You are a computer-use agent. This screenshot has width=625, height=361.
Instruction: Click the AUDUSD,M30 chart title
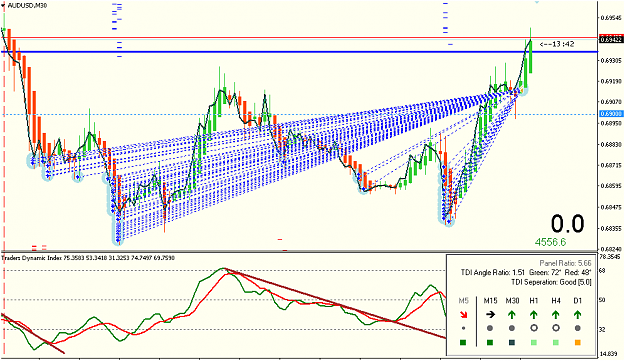pyautogui.click(x=27, y=6)
